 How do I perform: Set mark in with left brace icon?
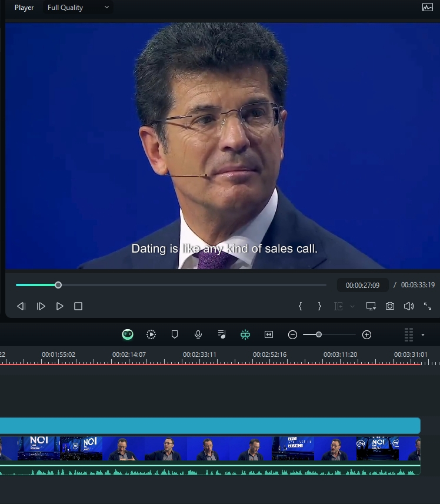click(x=300, y=306)
